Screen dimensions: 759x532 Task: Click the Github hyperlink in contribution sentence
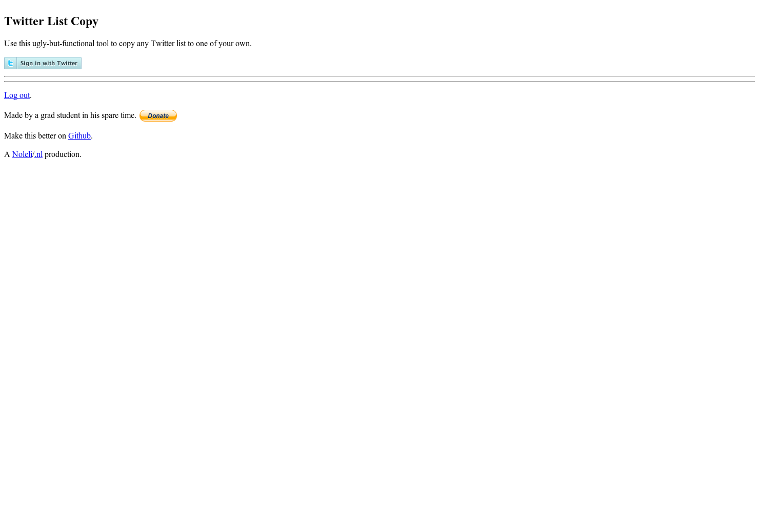point(79,135)
